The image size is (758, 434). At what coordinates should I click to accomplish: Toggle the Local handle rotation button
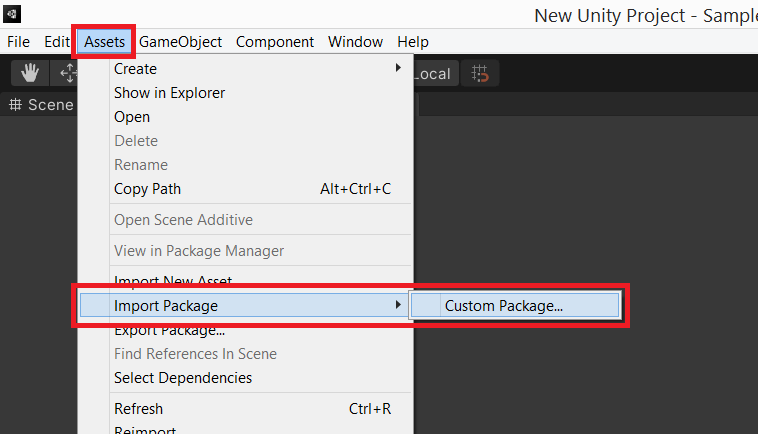pos(432,73)
